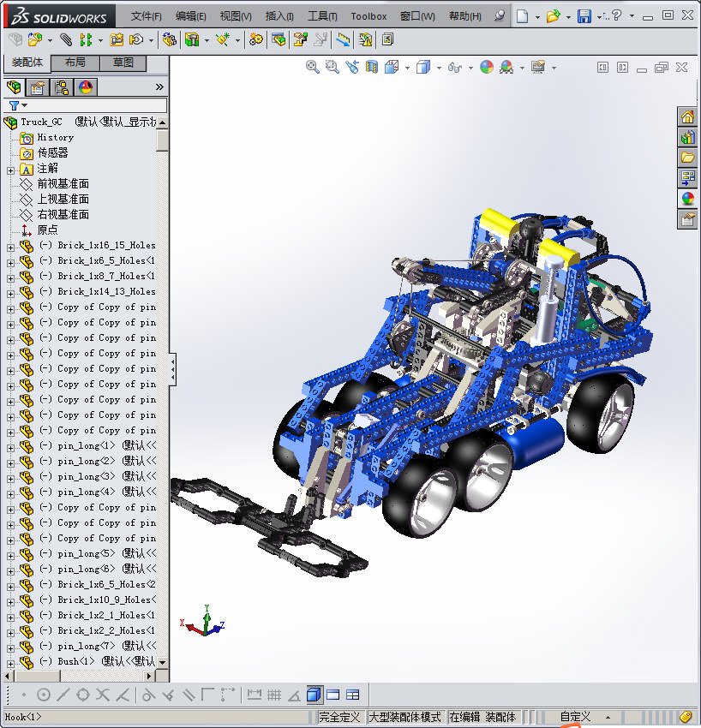Open the View Orientation dropdown arrow

(x=407, y=69)
